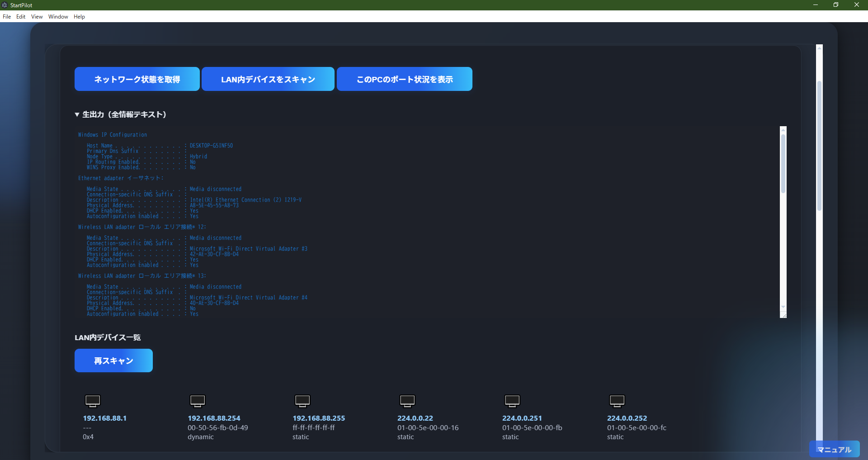Select the device icon for 224.0.0.252
The image size is (868, 460).
point(617,401)
